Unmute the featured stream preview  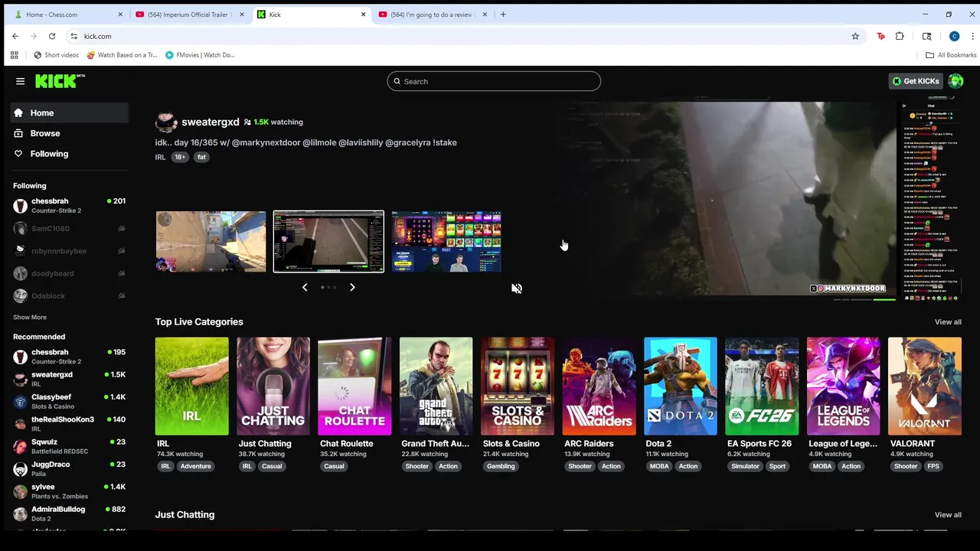(517, 289)
